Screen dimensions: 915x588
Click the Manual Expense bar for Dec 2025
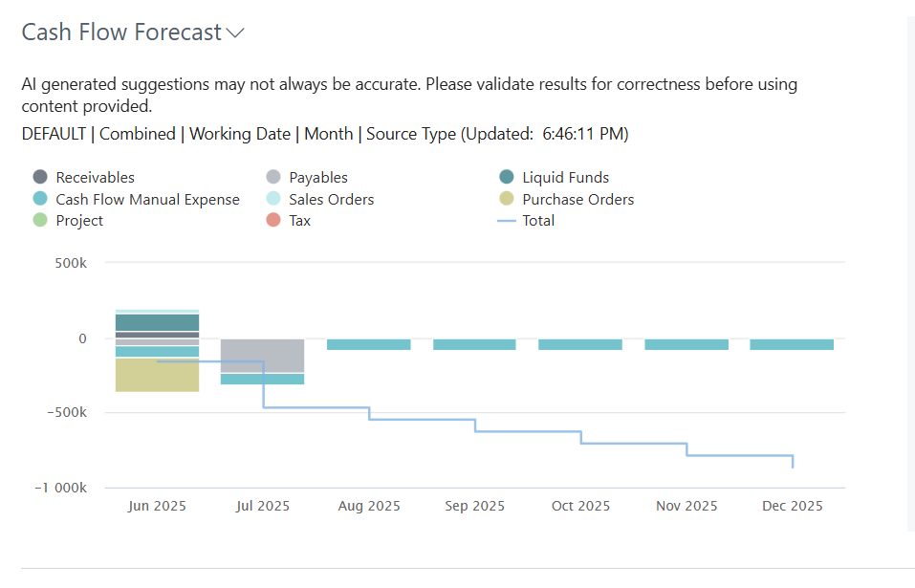pyautogui.click(x=792, y=345)
